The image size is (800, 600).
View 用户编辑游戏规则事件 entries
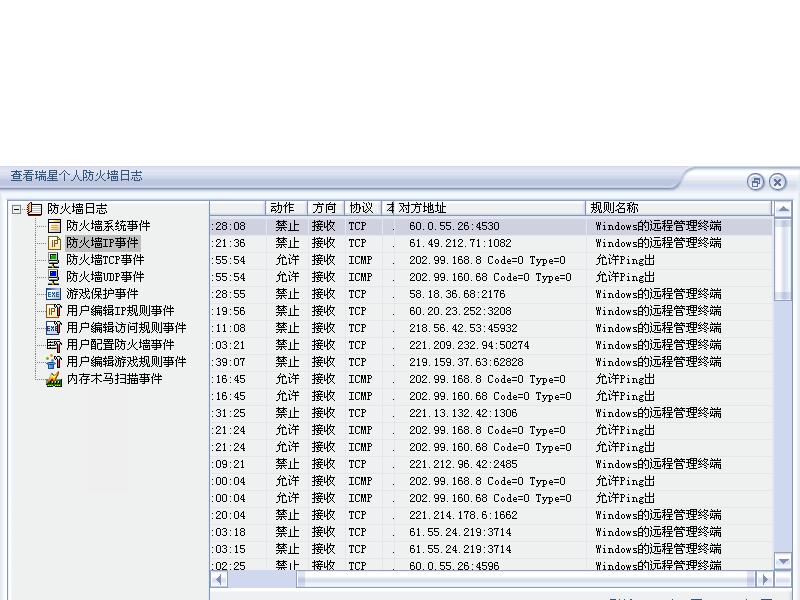126,362
